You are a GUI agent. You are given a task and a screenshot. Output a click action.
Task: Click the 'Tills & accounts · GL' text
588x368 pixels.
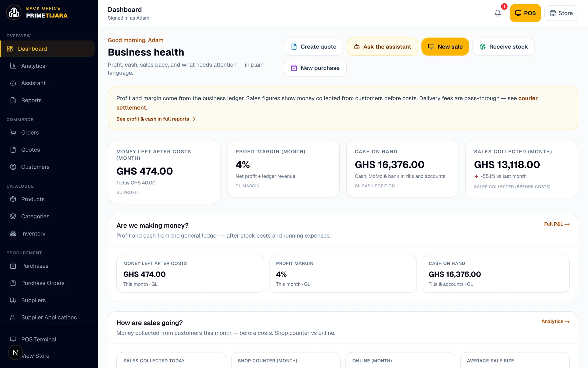pyautogui.click(x=451, y=284)
